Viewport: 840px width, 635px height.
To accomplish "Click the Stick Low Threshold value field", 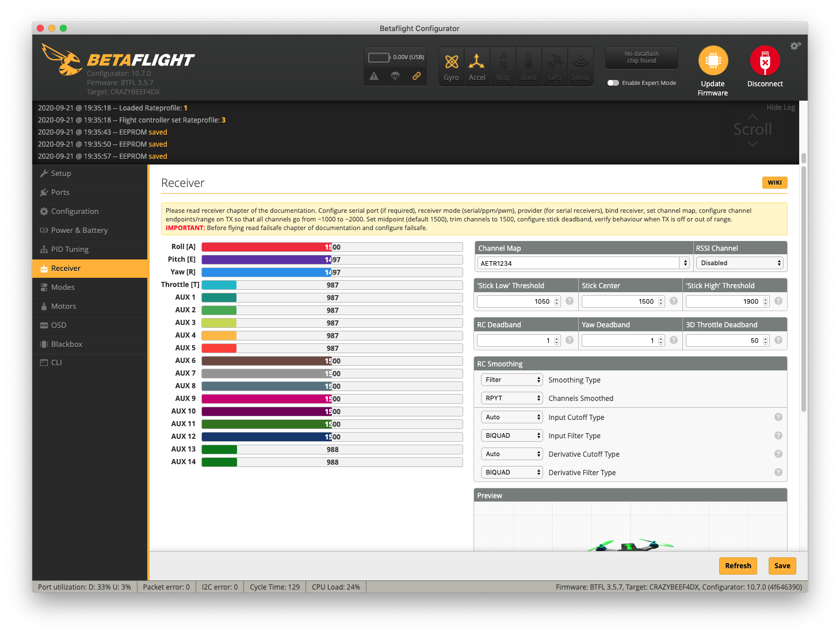I will point(518,301).
